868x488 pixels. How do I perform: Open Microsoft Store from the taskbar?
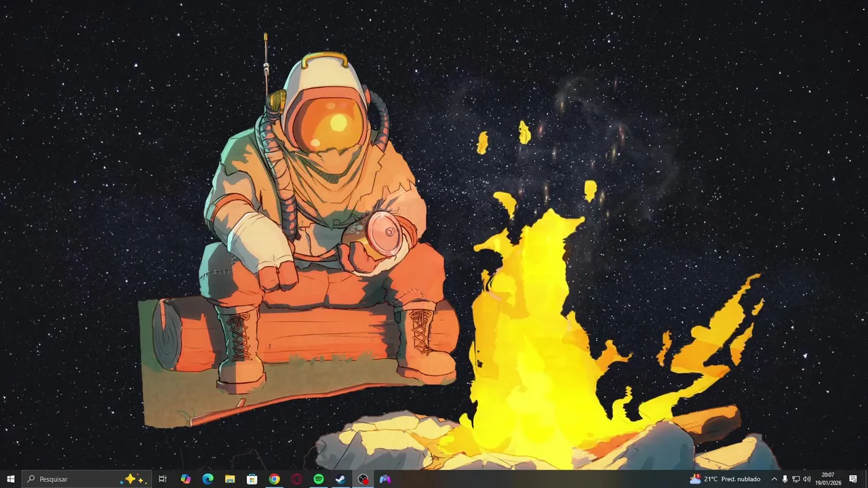click(252, 479)
